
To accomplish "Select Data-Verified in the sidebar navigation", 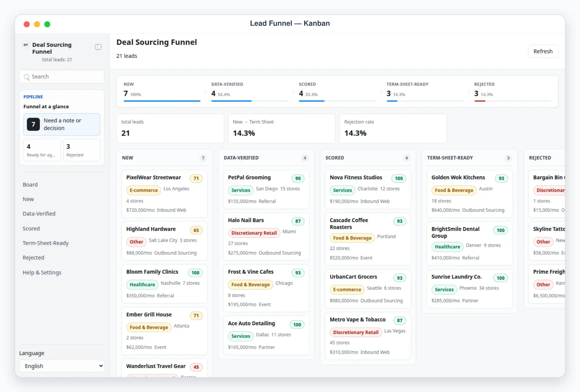I will tap(39, 214).
